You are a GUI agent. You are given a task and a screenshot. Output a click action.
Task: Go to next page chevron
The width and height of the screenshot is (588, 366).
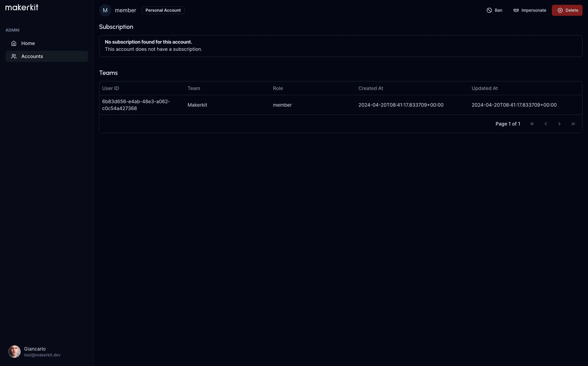(x=559, y=124)
